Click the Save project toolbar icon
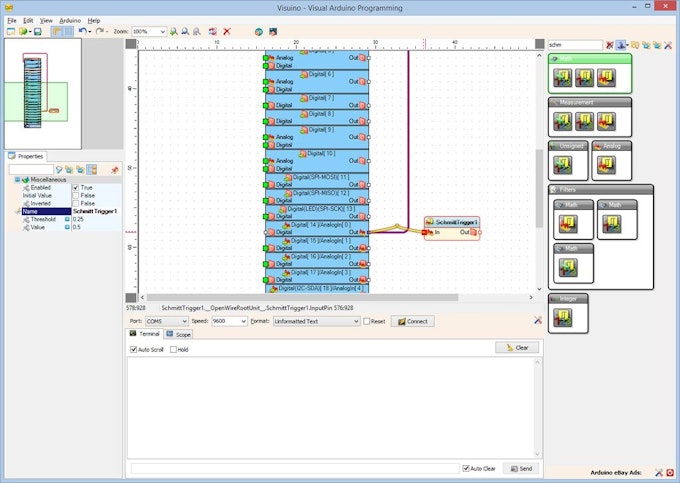680x483 pixels. 37,32
